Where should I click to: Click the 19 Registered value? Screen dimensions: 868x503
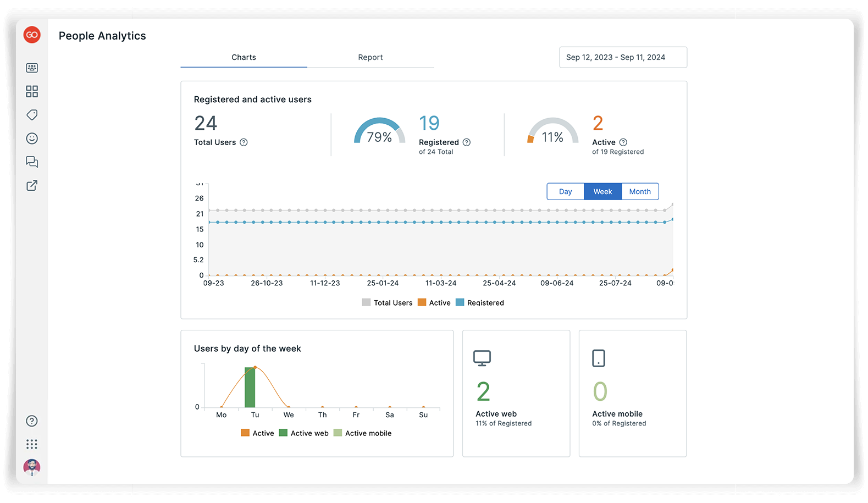429,123
